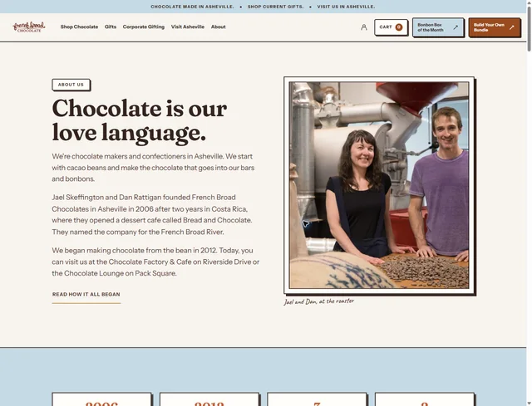
Task: Click the page vertical scrollbar thumb
Action: 529,29
